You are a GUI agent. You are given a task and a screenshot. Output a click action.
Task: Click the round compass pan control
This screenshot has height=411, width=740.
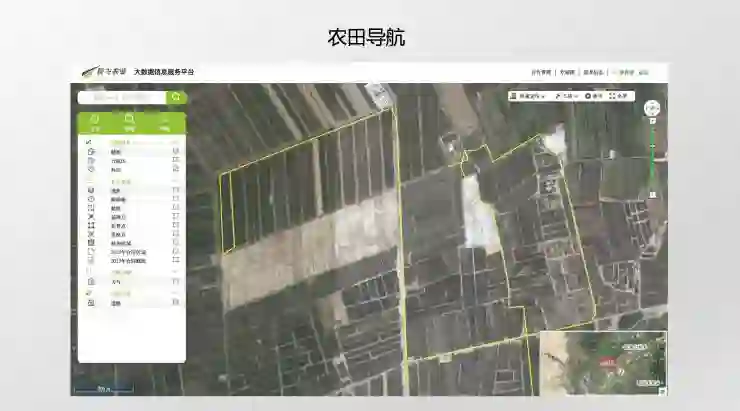tap(652, 108)
